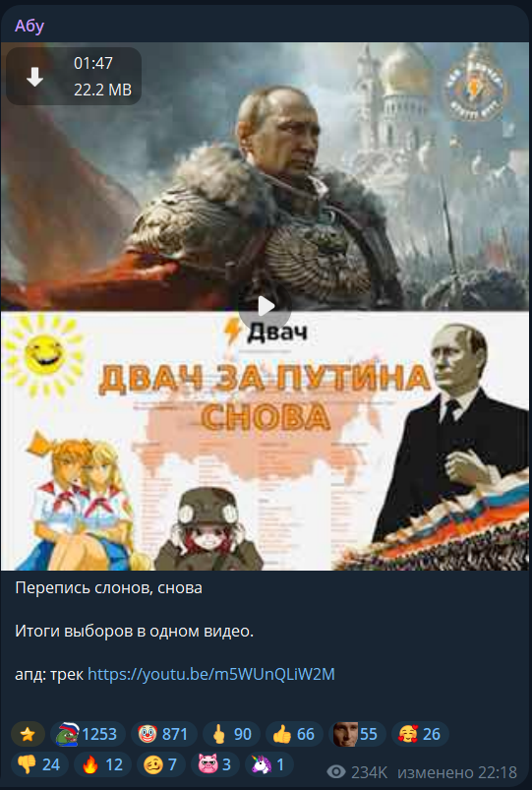
Task: Select the hearts face reaction with 26
Action: click(420, 734)
